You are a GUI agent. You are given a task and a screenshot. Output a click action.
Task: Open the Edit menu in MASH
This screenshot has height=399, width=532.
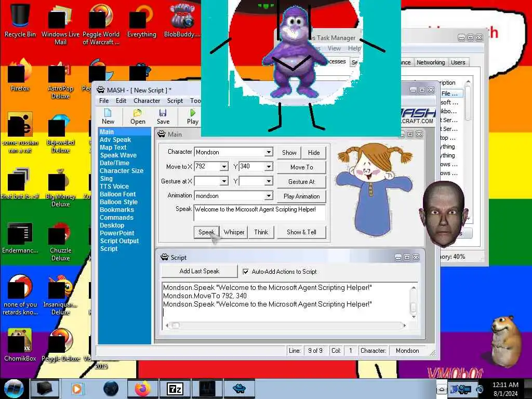(121, 101)
